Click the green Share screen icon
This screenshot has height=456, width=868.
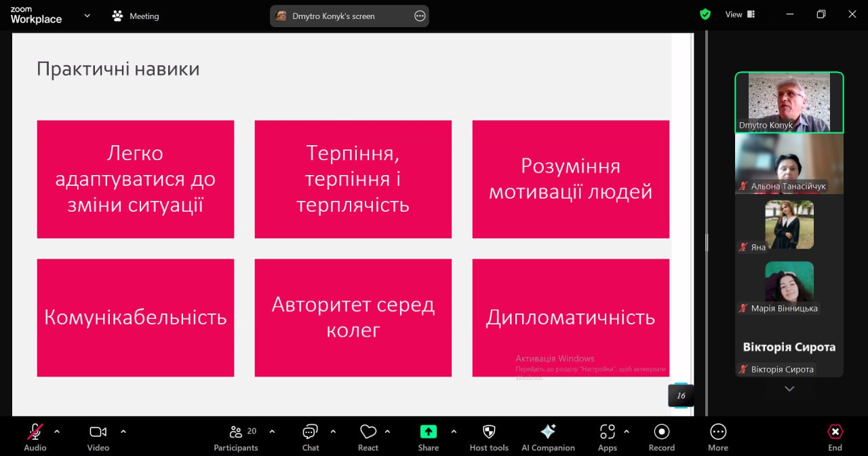pos(428,432)
